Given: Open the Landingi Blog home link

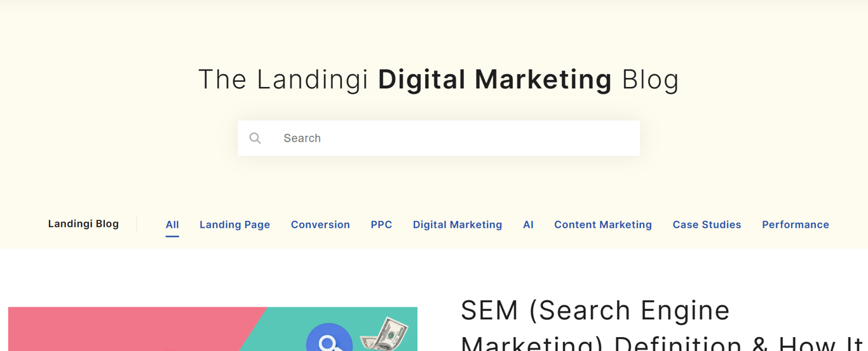Looking at the screenshot, I should click(83, 223).
